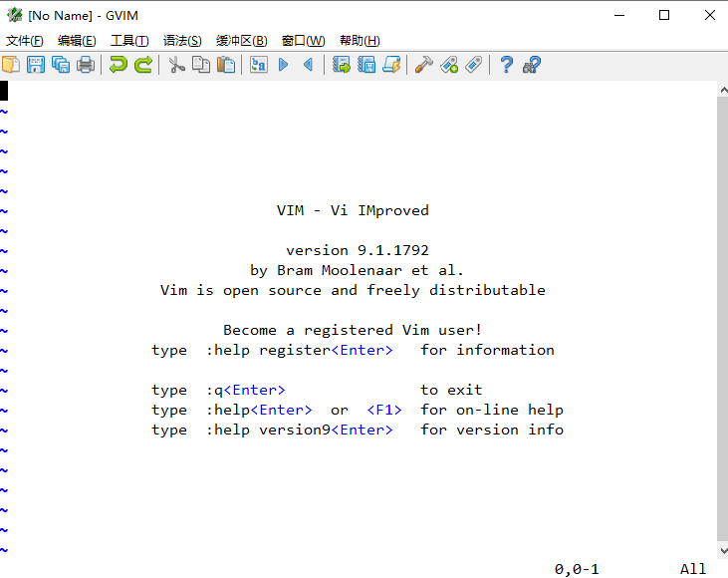Redo change with green forward arrow
This screenshot has height=578, width=728.
coord(143,65)
